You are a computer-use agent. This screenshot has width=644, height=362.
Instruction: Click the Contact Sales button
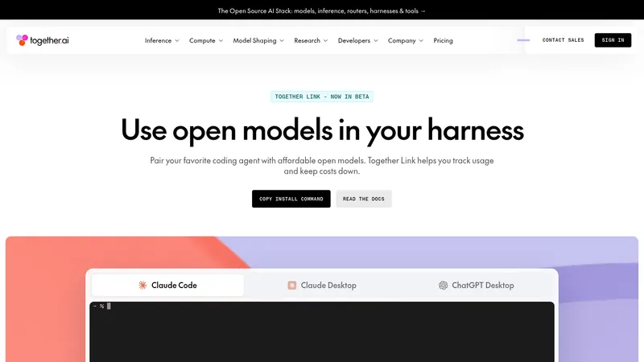pyautogui.click(x=563, y=40)
